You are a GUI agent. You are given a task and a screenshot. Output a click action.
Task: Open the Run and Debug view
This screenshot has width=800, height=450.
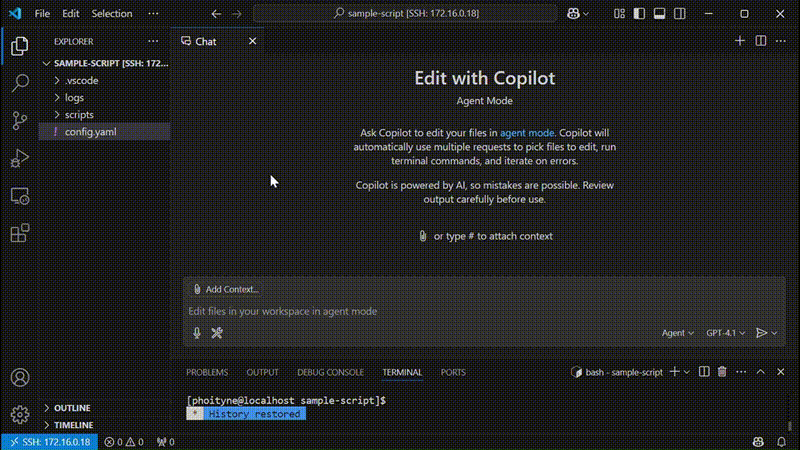pos(19,158)
